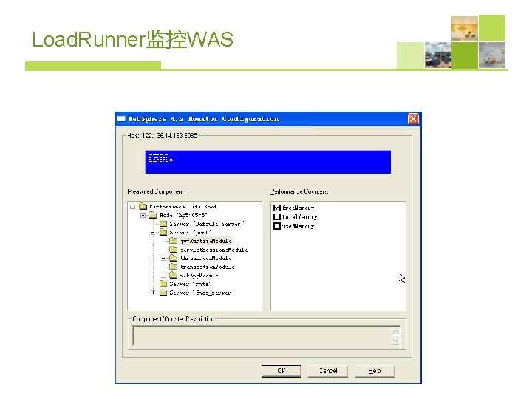Click the webAppModule folder icon
This screenshot has width=532, height=399.
[x=174, y=275]
